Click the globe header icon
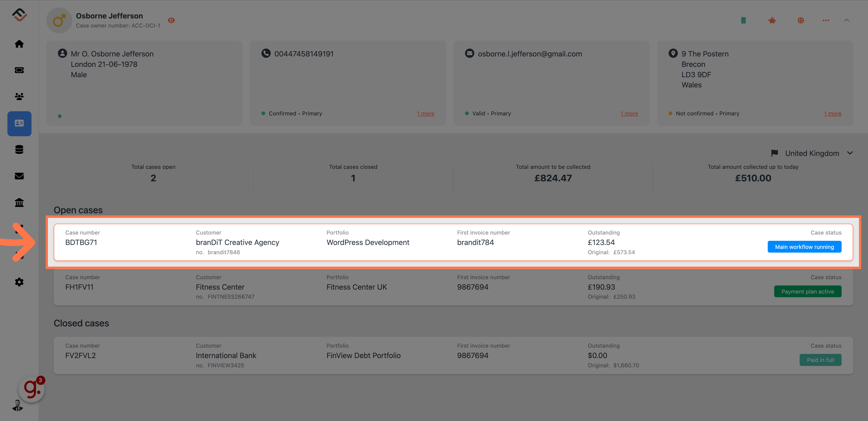 (801, 21)
